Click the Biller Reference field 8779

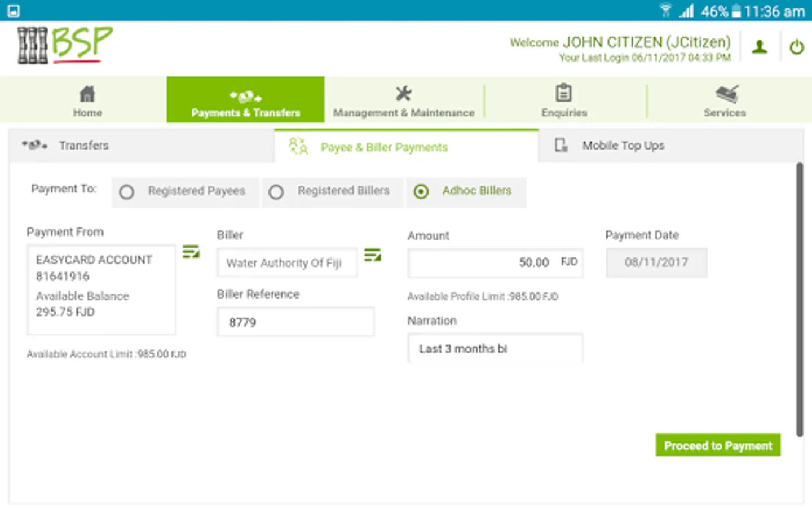click(295, 322)
